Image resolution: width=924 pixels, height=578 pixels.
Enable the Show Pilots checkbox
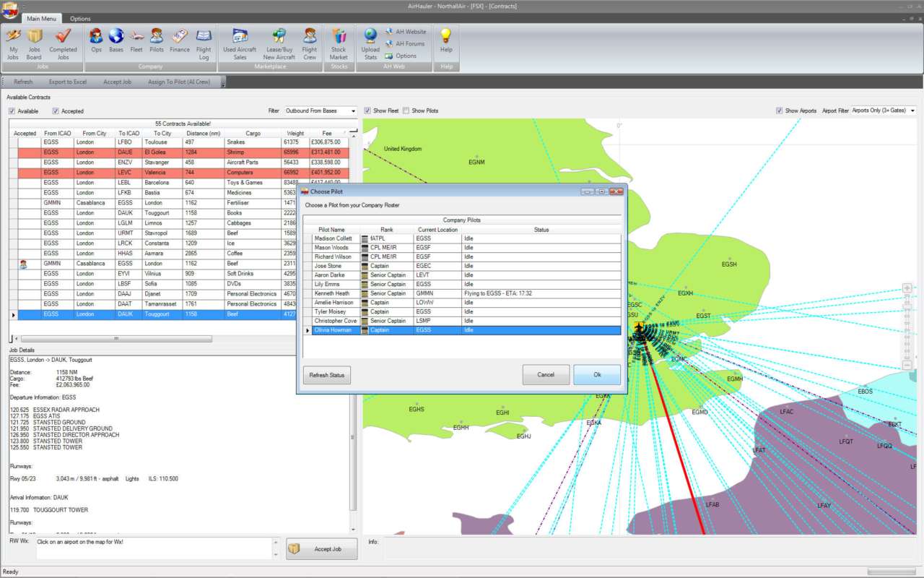(x=406, y=111)
